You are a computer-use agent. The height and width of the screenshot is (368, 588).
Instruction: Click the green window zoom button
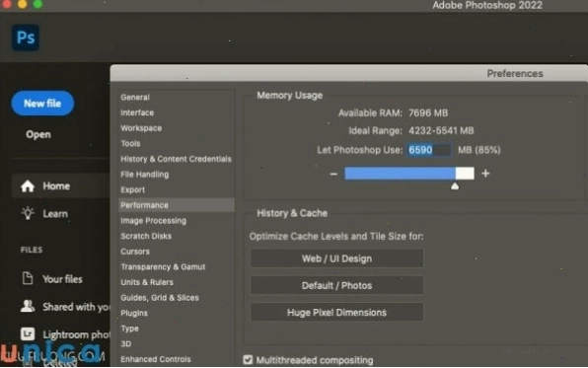37,4
